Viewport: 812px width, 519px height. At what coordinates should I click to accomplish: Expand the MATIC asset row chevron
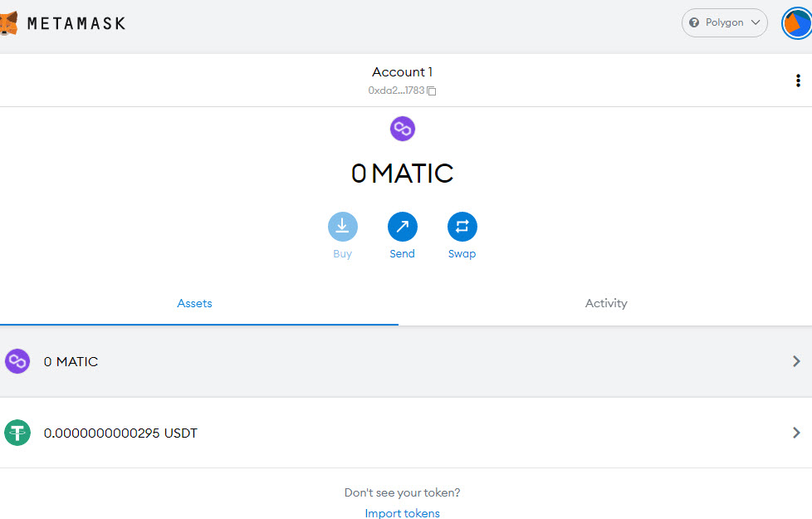click(795, 361)
